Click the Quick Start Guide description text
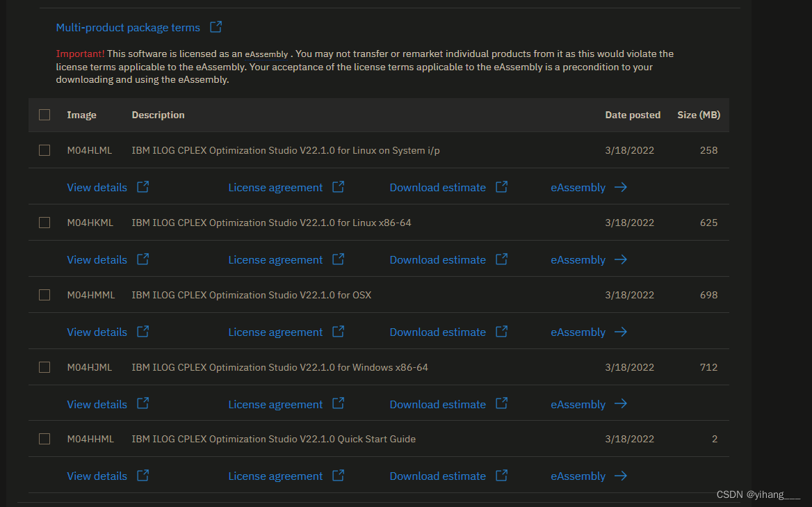 tap(273, 439)
